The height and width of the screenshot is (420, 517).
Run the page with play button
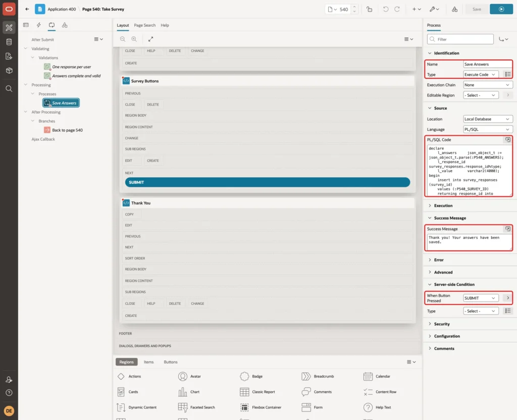pos(501,9)
